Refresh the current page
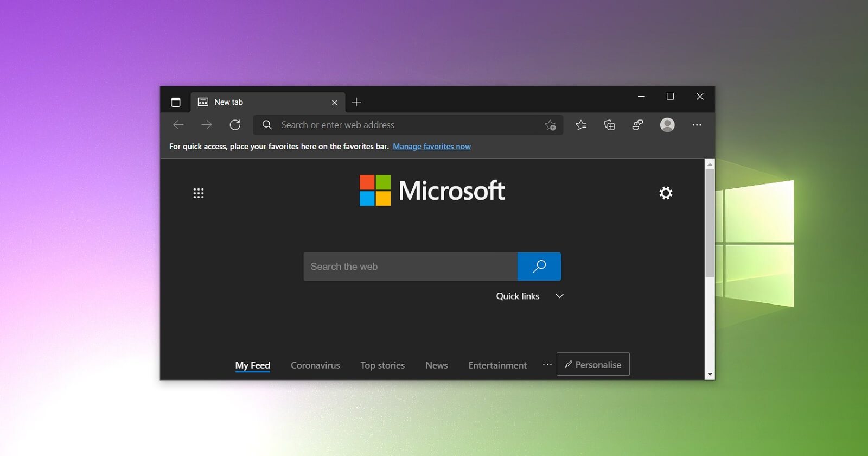 click(235, 125)
